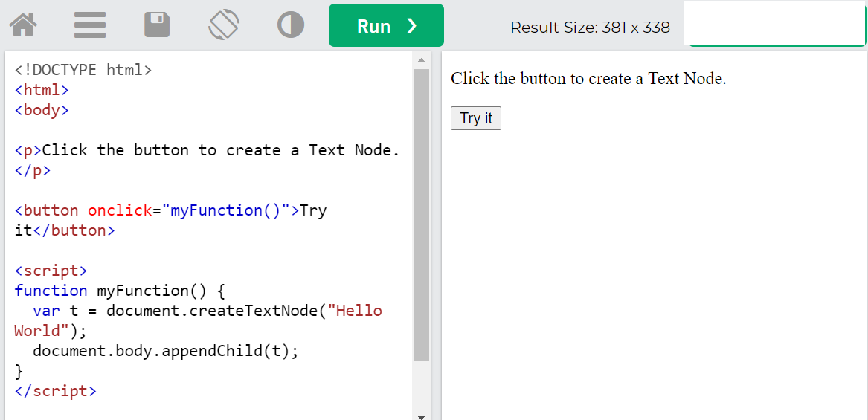This screenshot has height=420, width=868.
Task: Click the "Try it" button in result pane
Action: [475, 118]
